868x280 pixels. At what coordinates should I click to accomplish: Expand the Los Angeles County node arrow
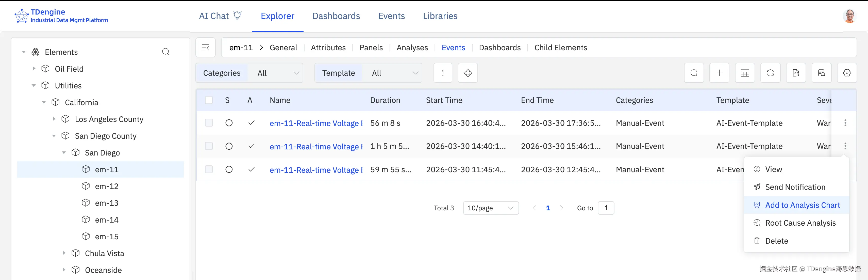click(x=54, y=119)
